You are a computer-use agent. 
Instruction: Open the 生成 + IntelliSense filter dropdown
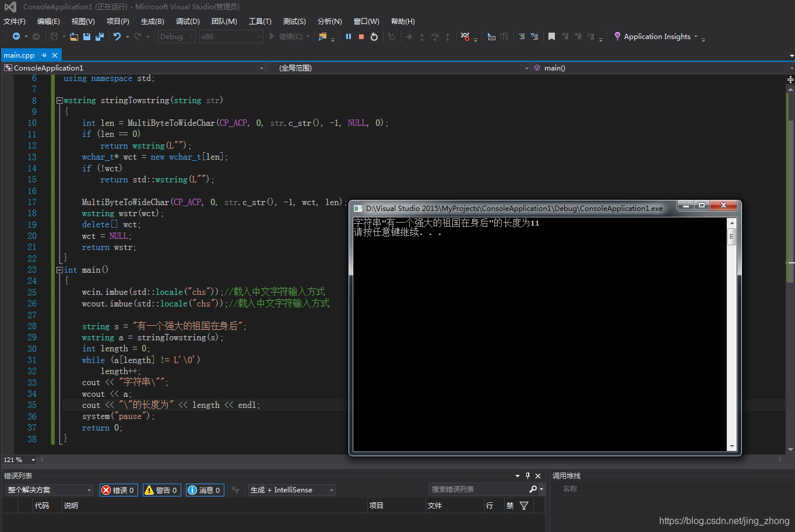331,489
